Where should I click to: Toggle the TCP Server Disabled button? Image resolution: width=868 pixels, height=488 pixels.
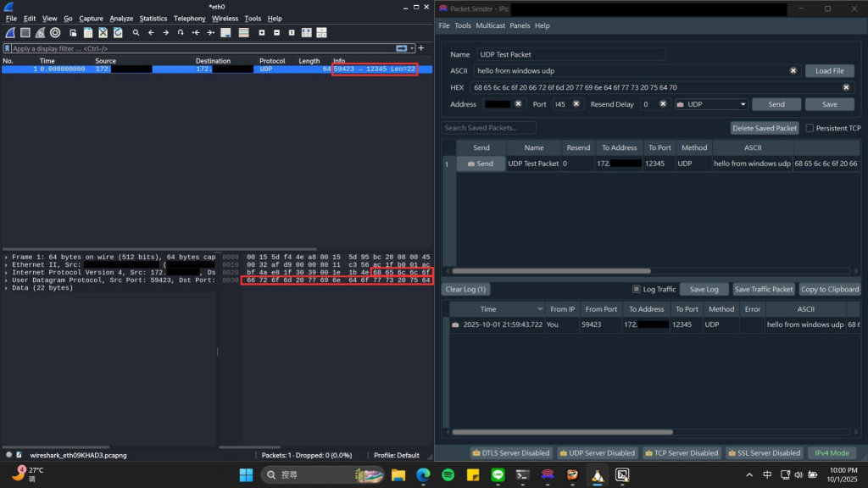682,452
